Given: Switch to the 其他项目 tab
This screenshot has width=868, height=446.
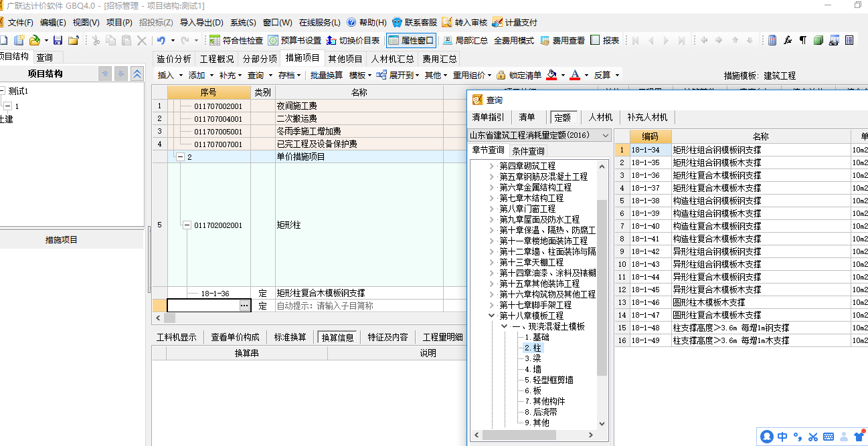Looking at the screenshot, I should coord(345,58).
